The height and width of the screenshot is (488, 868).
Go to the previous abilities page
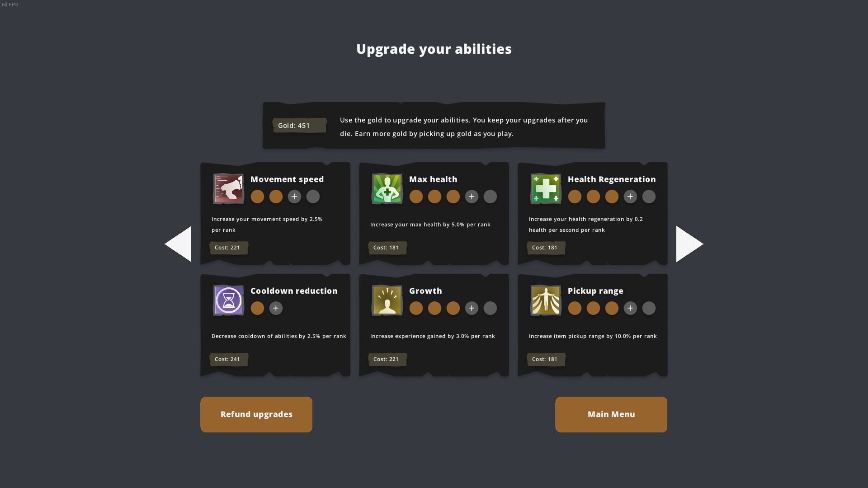pos(178,244)
